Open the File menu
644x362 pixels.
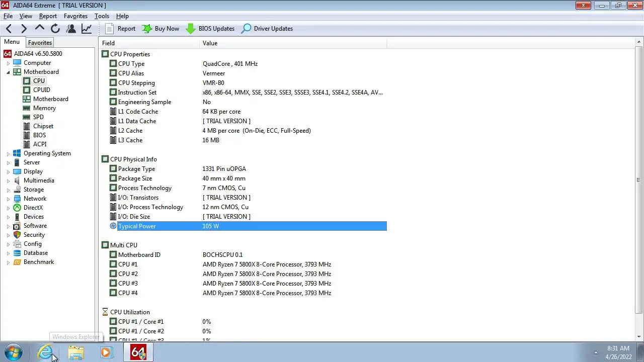click(8, 16)
